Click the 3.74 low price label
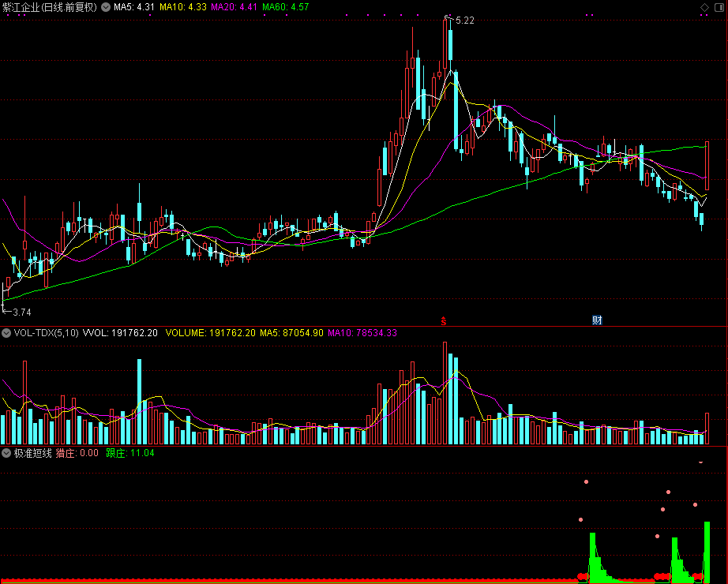 tap(22, 313)
